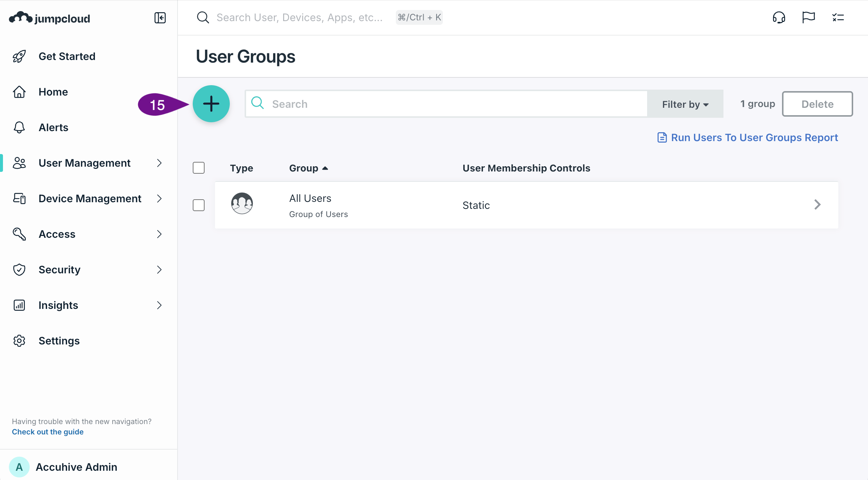
Task: Open the All Users group name
Action: coord(310,199)
